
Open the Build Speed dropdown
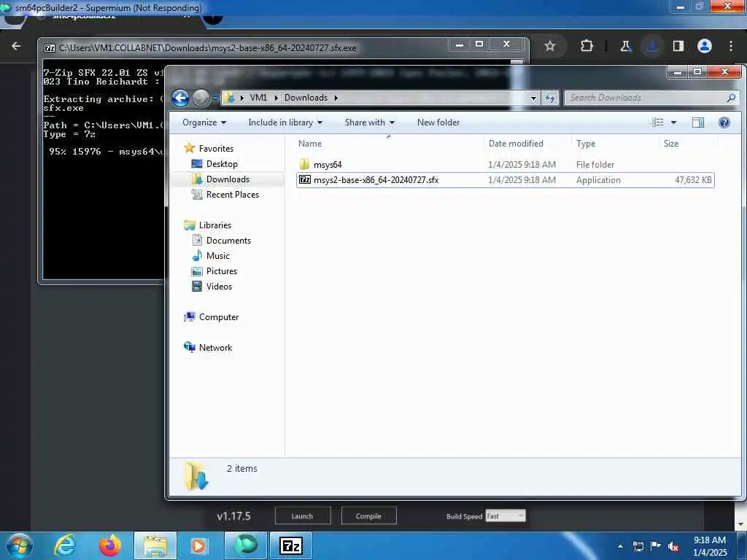click(506, 516)
